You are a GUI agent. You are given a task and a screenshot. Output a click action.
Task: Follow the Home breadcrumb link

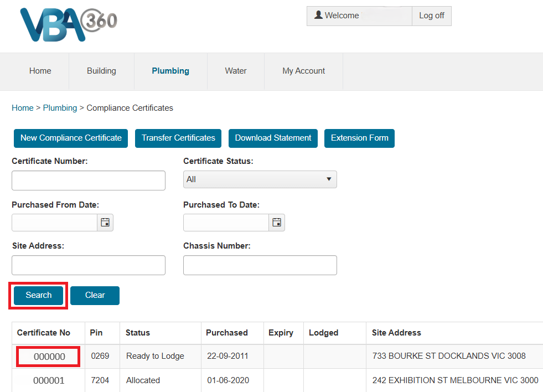pos(23,108)
